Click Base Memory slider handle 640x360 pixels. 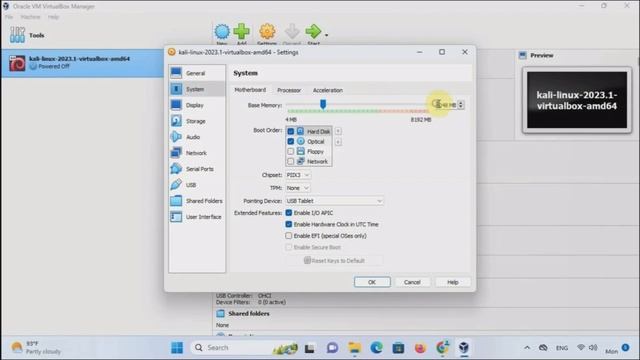tap(323, 104)
